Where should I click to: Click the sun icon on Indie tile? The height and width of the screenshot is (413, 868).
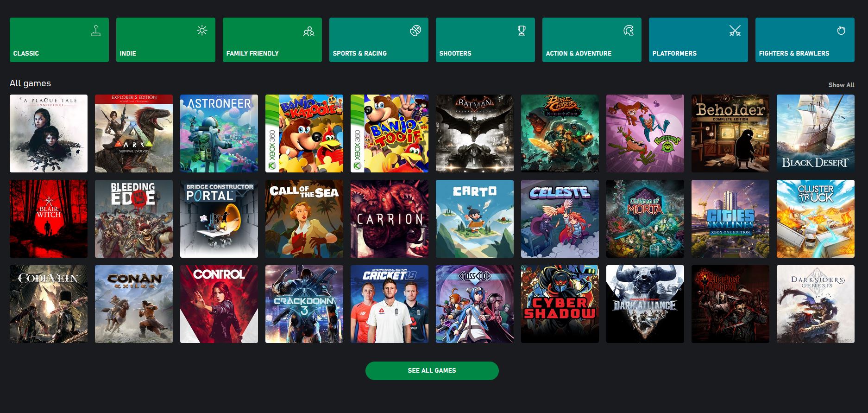coord(202,31)
